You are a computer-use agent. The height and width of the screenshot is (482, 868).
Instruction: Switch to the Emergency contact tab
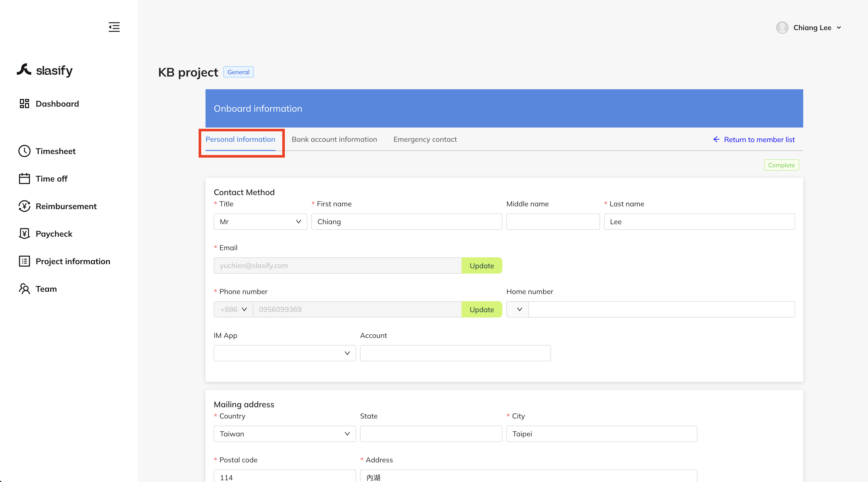tap(425, 139)
